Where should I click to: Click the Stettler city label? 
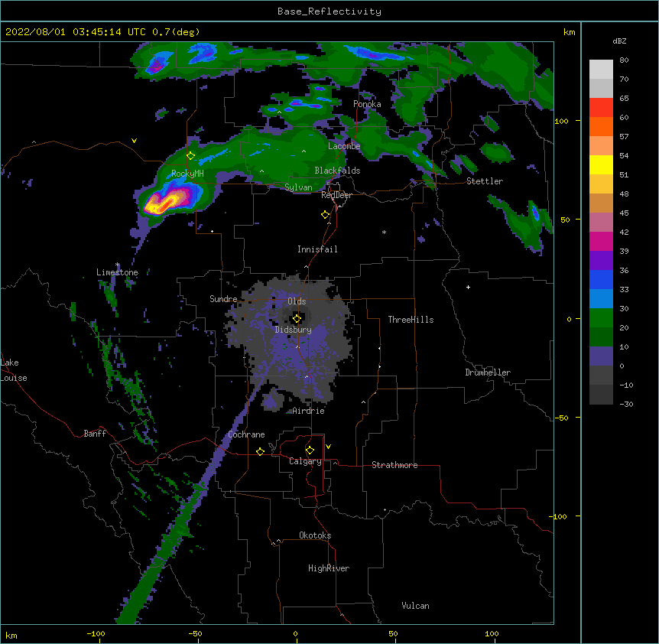pos(485,181)
